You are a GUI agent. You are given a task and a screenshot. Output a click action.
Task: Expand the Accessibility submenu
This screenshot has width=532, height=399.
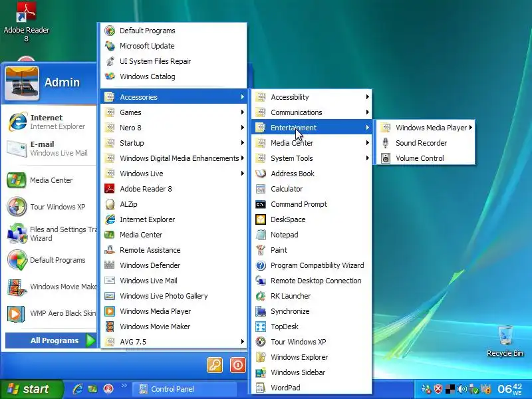(311, 97)
